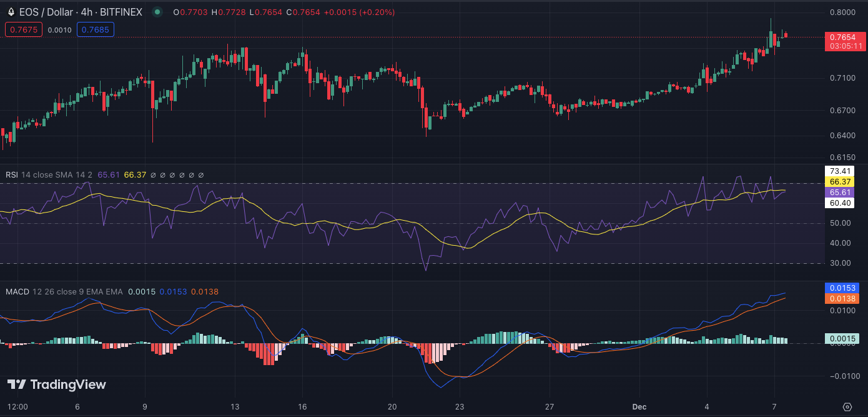Click purple 65.61 label on RSI axis
868x417 pixels.
[x=839, y=192]
